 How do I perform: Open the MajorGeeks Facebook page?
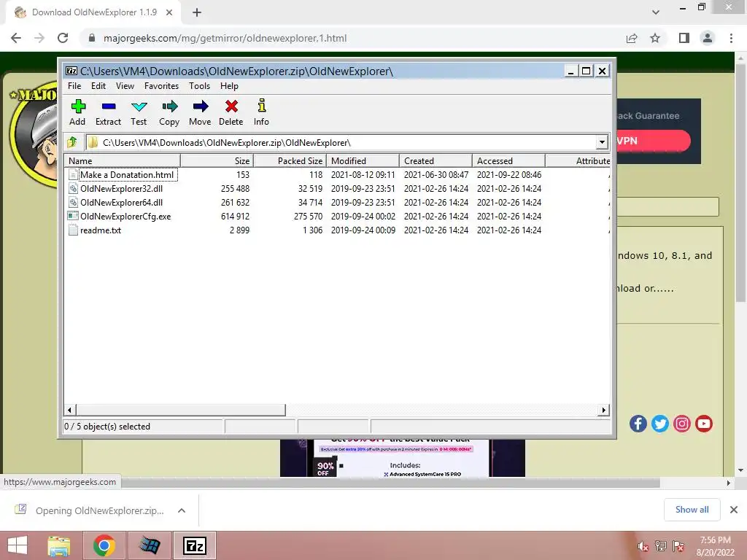click(638, 424)
